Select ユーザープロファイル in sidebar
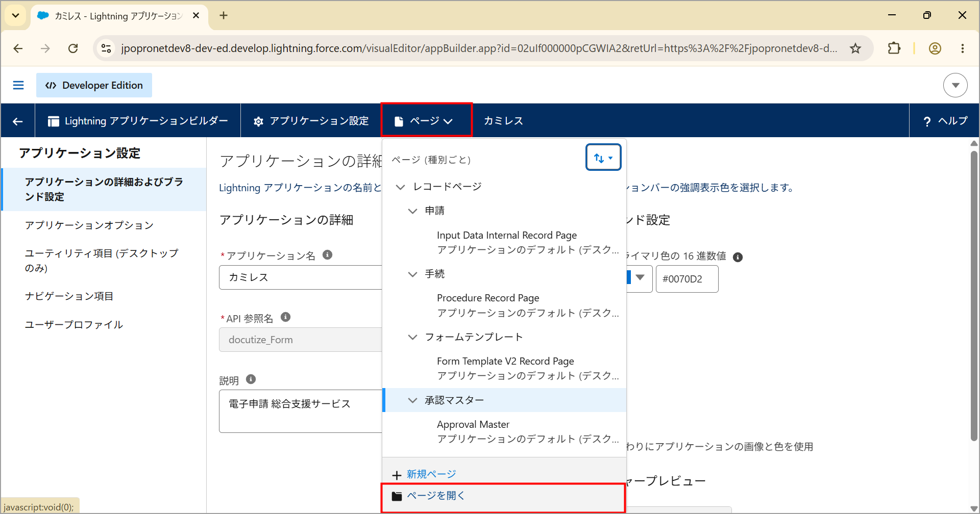This screenshot has height=514, width=980. pyautogui.click(x=74, y=324)
